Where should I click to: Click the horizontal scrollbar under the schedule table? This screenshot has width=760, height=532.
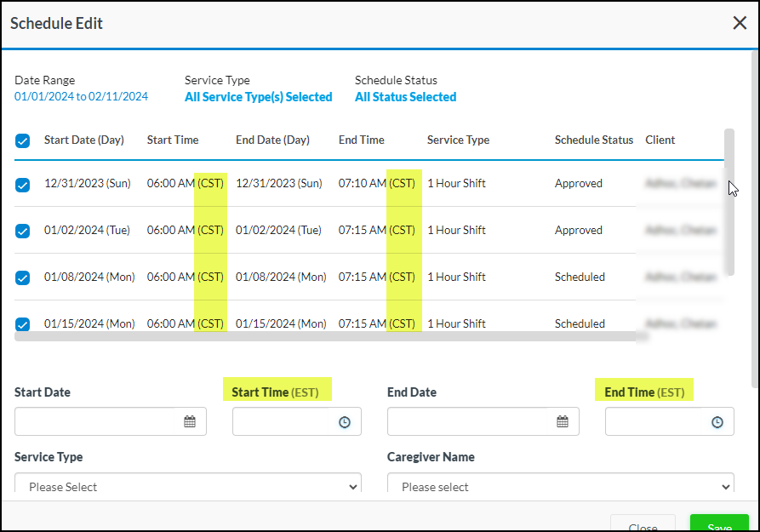pos(330,336)
